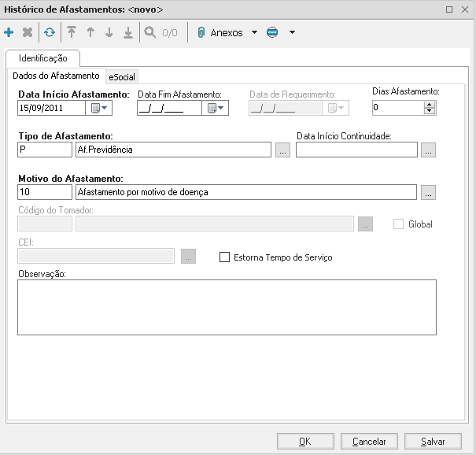Click the Data Início Continuidade field

[x=356, y=150]
